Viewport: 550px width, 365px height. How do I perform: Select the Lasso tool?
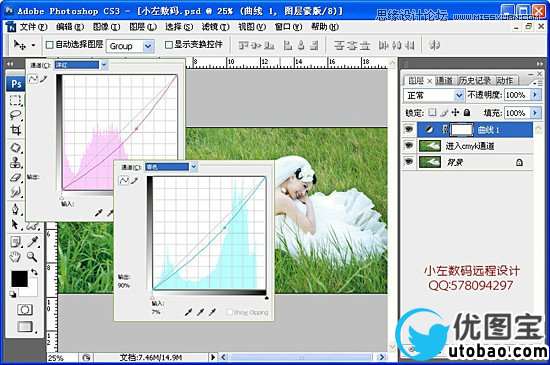(x=16, y=115)
